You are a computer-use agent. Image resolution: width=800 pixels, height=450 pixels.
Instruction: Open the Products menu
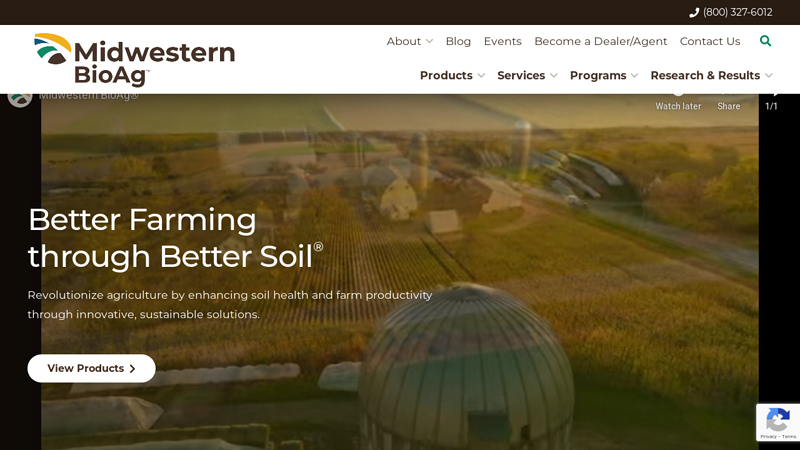[446, 76]
